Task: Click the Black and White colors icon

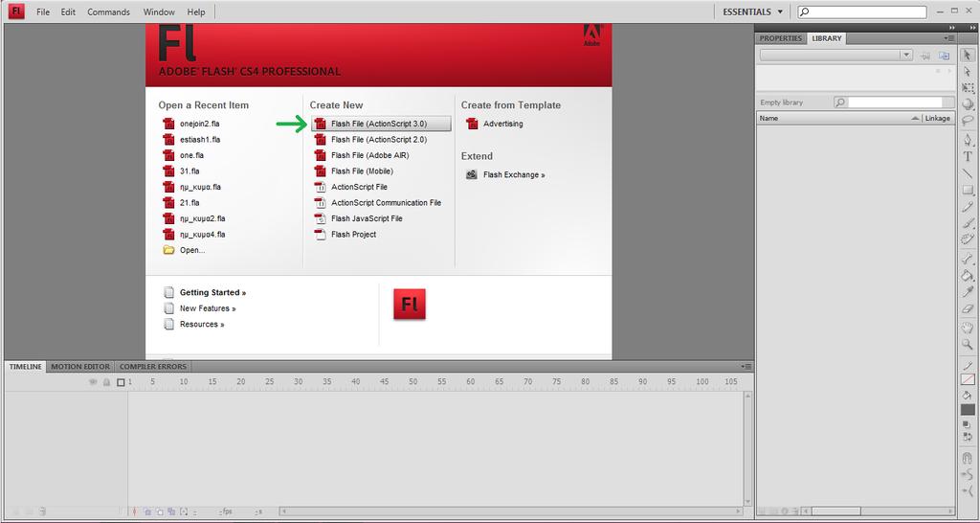Action: [x=968, y=424]
